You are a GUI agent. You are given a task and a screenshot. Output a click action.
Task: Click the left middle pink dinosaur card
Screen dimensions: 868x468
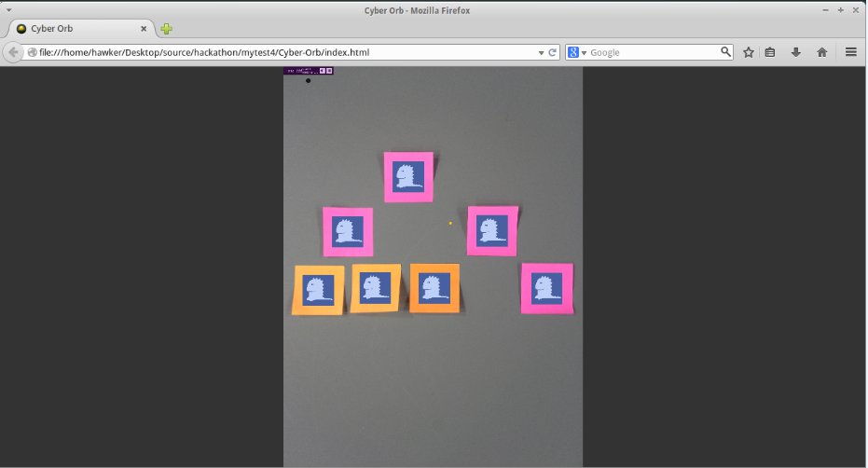[348, 231]
